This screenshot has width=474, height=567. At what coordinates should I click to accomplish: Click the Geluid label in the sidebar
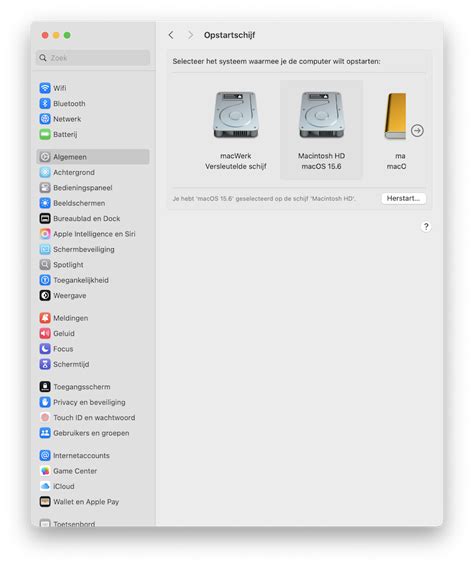click(64, 333)
